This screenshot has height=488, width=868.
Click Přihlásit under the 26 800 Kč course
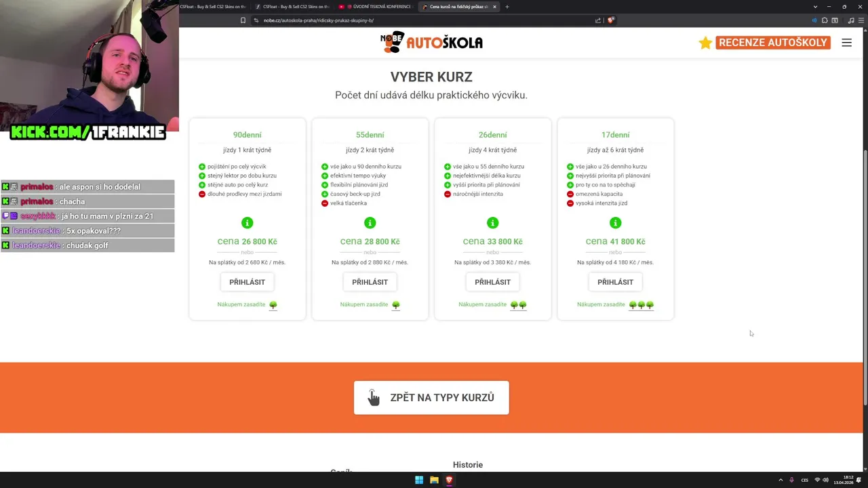(247, 282)
